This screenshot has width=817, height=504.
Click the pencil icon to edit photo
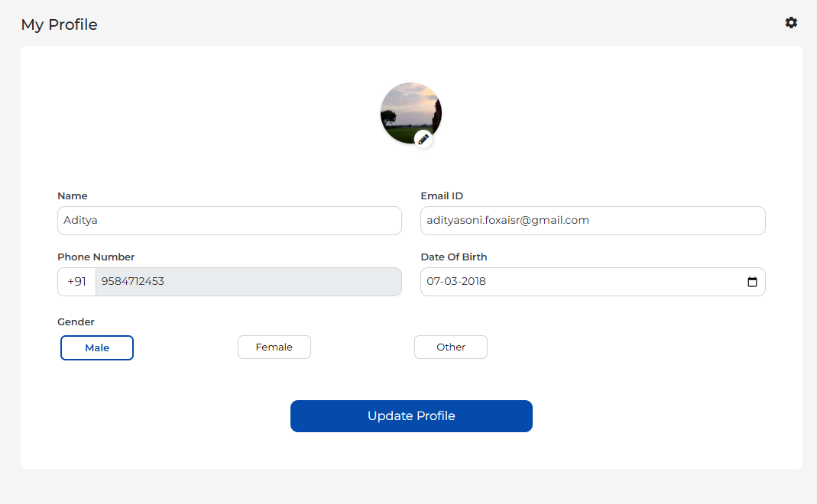[423, 139]
